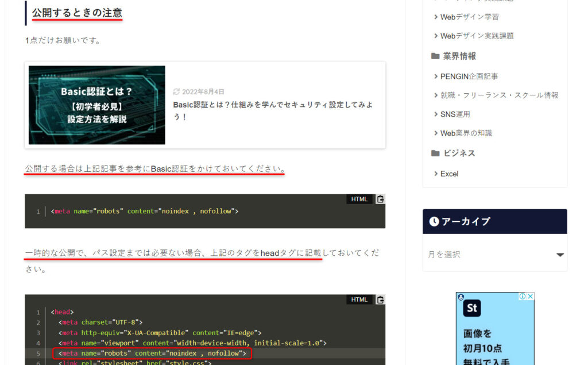Click the opening head tag on line 1
The width and height of the screenshot is (588, 365).
[x=62, y=312]
